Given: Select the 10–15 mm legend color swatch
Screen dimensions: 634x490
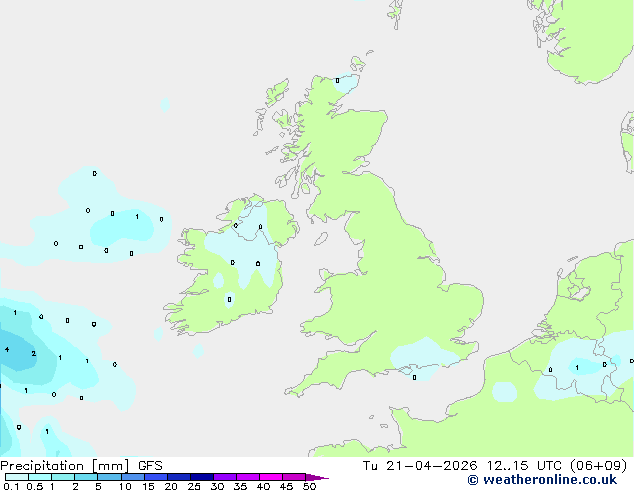Looking at the screenshot, I should point(133,477).
